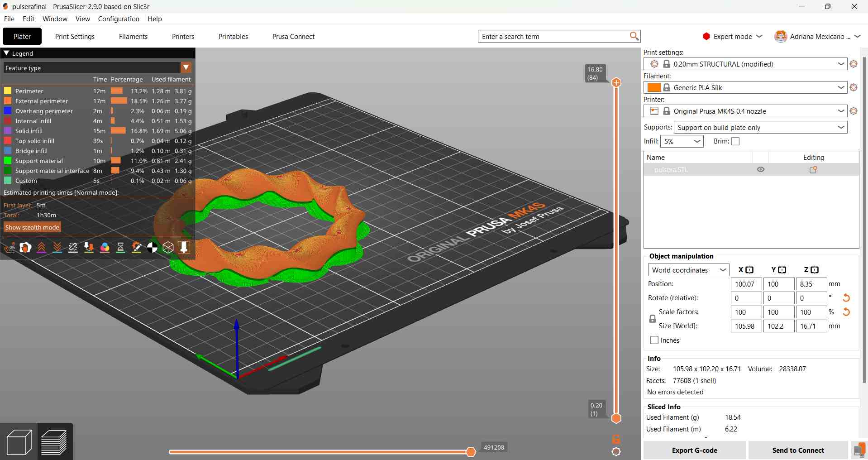Click the plus icon atop layer slider
Screen dimensions: 868x460
616,82
